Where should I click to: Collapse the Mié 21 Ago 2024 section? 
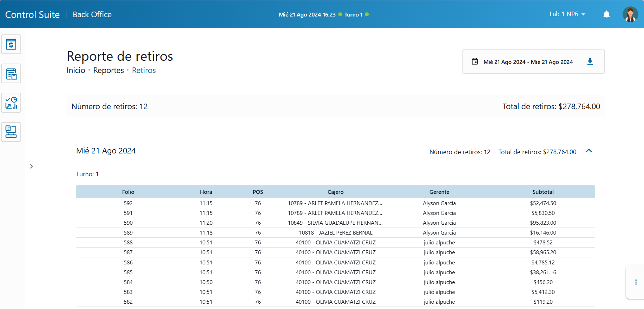589,151
